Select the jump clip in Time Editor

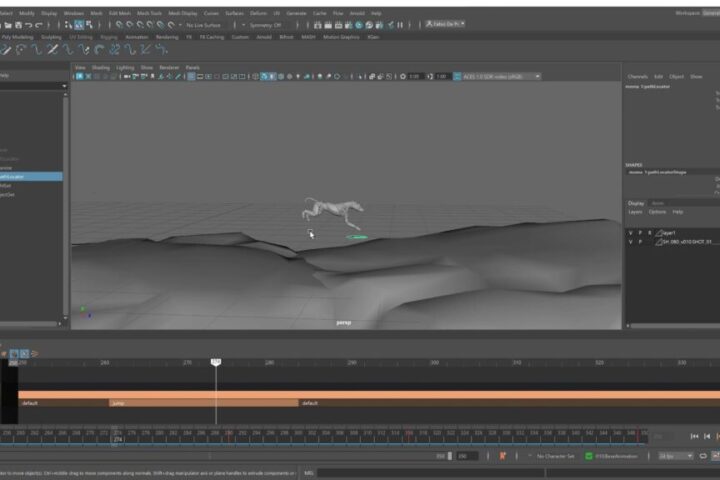point(203,403)
